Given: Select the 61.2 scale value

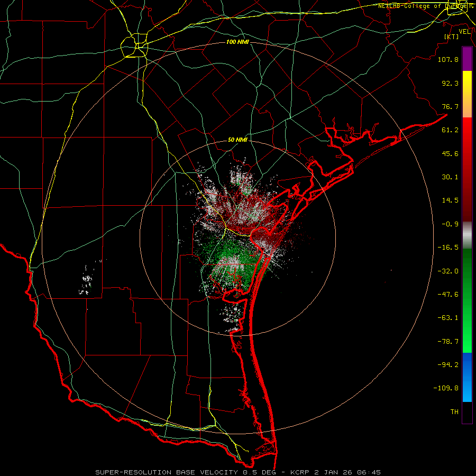Looking at the screenshot, I should click(450, 130).
